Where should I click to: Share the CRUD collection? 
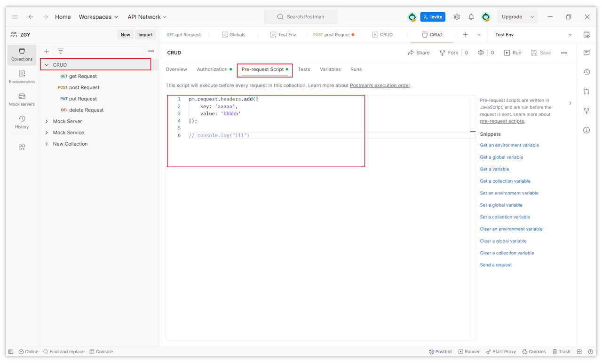pyautogui.click(x=419, y=53)
